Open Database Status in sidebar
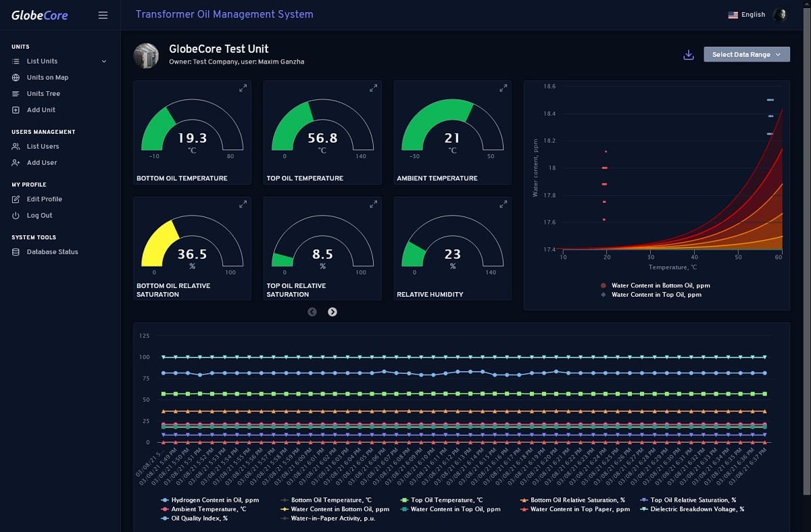The image size is (811, 532). click(52, 252)
